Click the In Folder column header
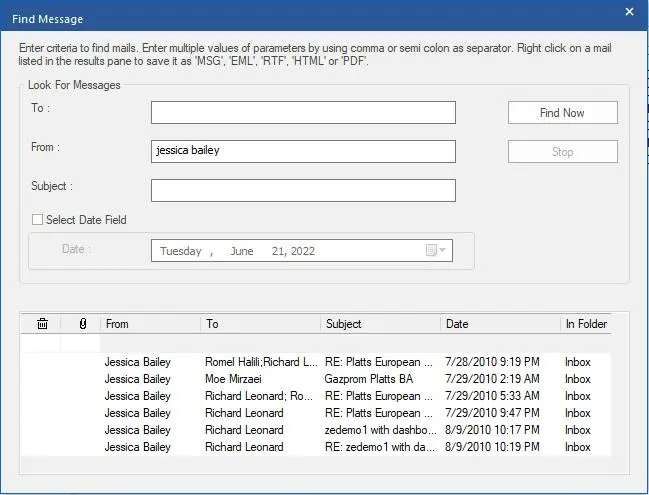The height and width of the screenshot is (495, 649). (x=586, y=324)
